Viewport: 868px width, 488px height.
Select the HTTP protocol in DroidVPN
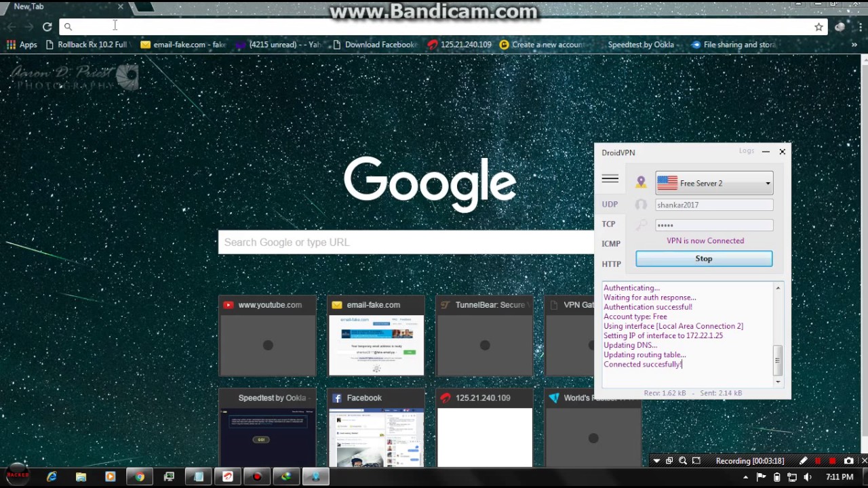[611, 264]
